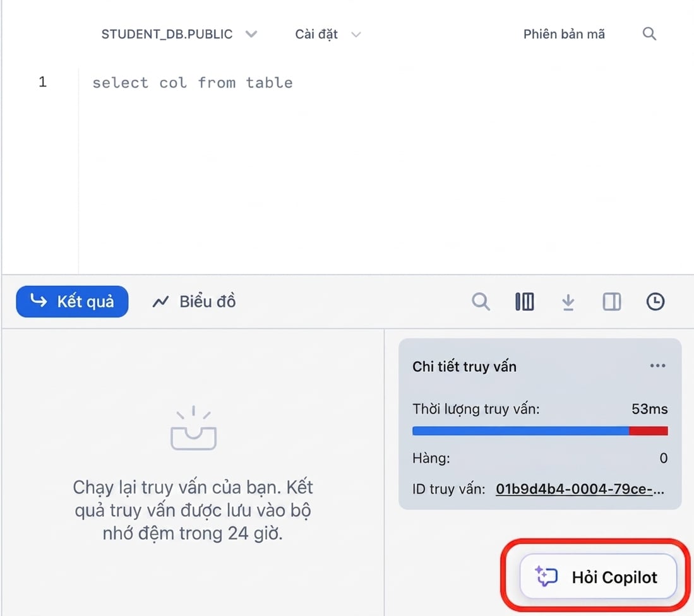The height and width of the screenshot is (616, 694).
Task: Toggle the side details panel icon
Action: (612, 302)
